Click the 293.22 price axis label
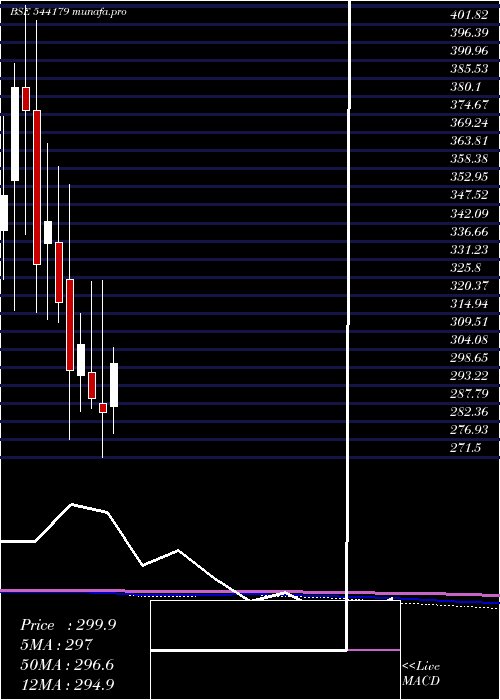Viewport: 500px width, 700px height. (x=468, y=375)
